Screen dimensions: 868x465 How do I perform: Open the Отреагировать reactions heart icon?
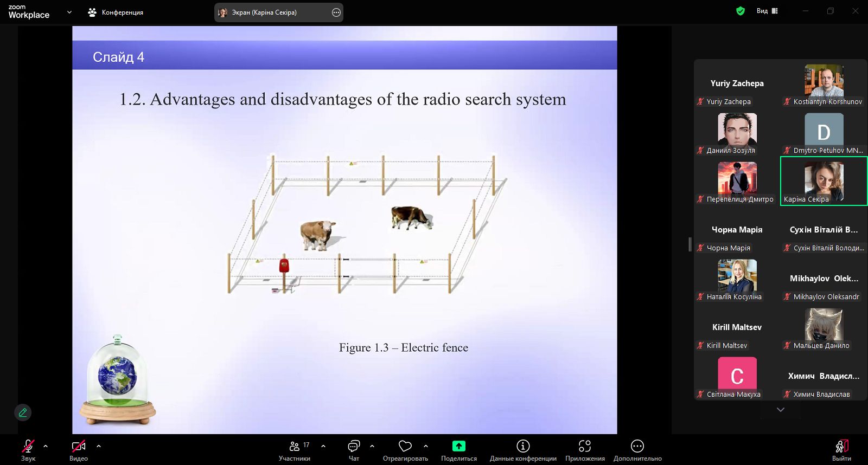[405, 446]
